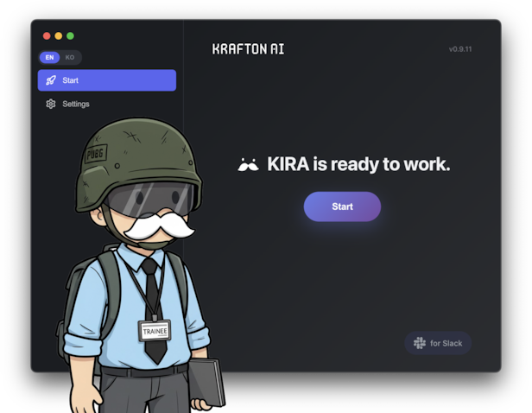Select Start in the sidebar
This screenshot has height=413, width=532.
point(106,80)
